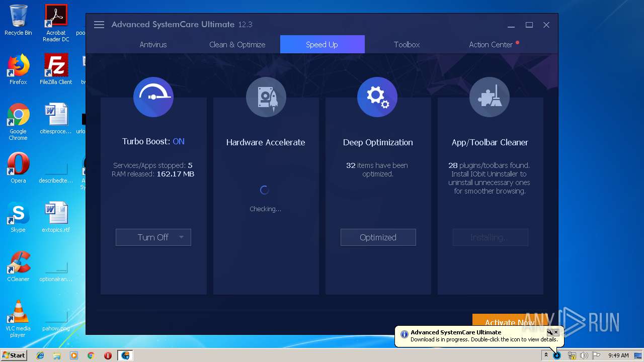Click '28 plugins/toolbars found' text

pyautogui.click(x=489, y=165)
